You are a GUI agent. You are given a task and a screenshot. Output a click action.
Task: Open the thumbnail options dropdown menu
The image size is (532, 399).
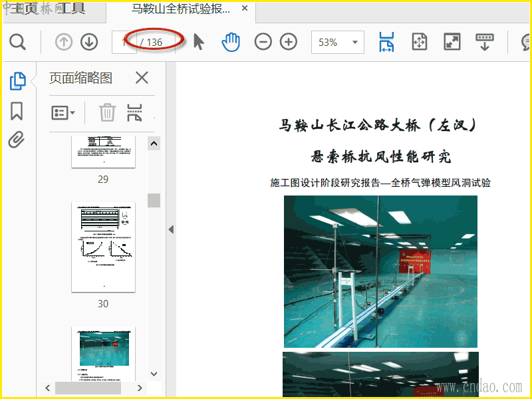tap(63, 112)
